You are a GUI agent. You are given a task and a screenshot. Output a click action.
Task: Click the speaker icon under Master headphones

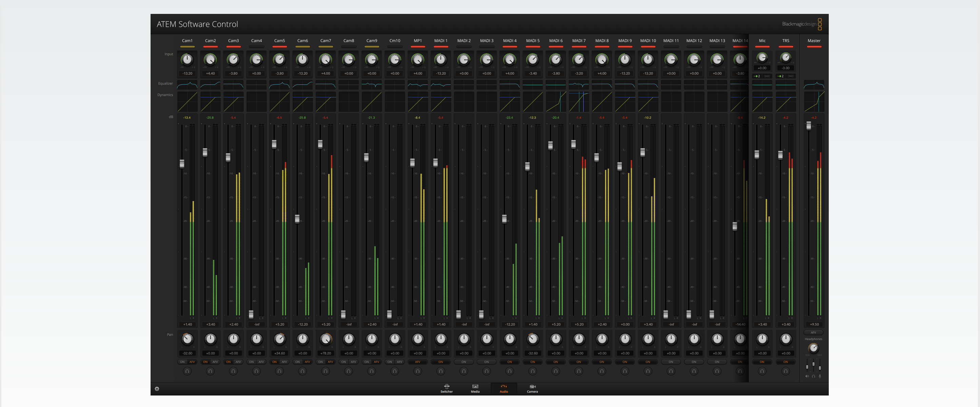click(807, 376)
